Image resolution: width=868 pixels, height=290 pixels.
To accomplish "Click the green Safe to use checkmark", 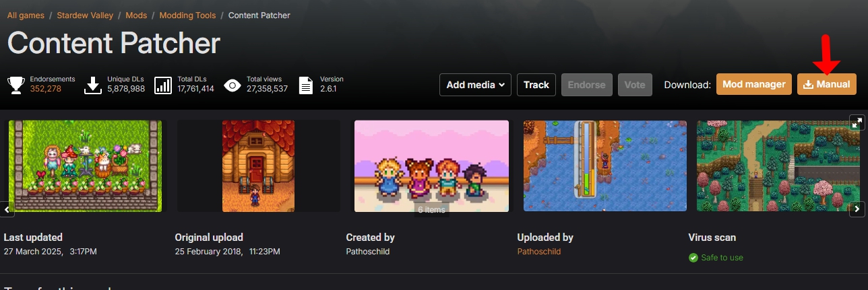I will 693,258.
